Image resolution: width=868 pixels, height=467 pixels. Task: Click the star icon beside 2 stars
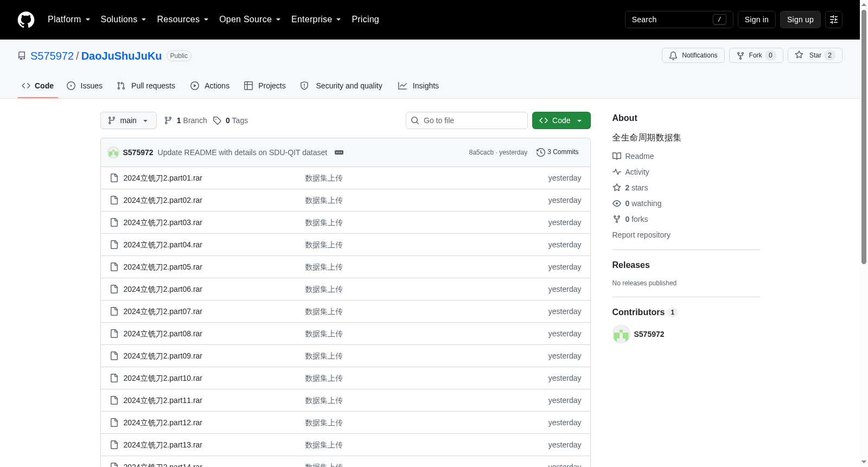coord(617,188)
